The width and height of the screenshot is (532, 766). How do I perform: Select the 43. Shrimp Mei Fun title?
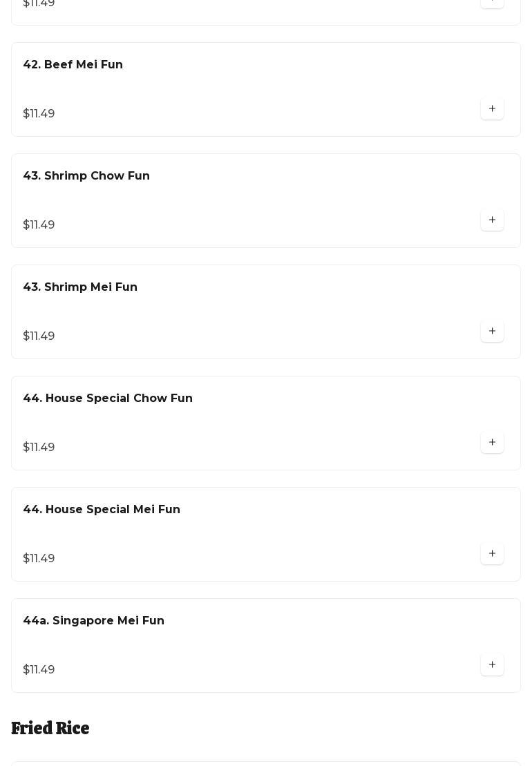click(x=80, y=287)
